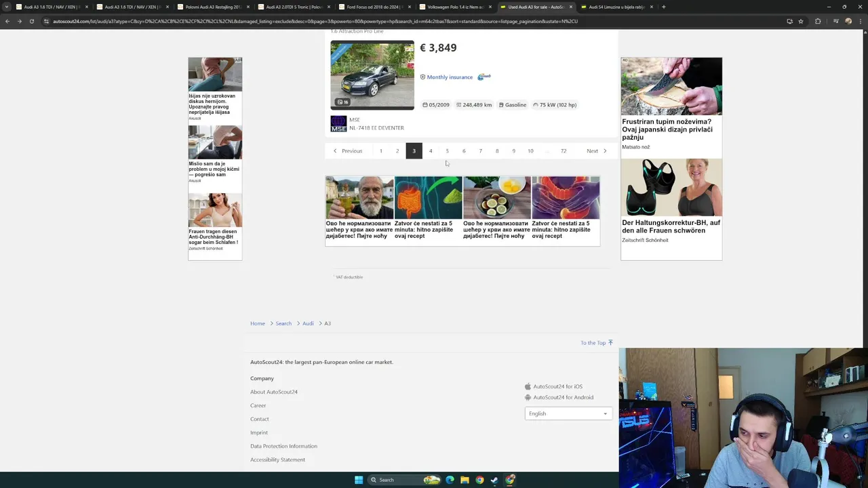Reload the current page

tap(31, 21)
